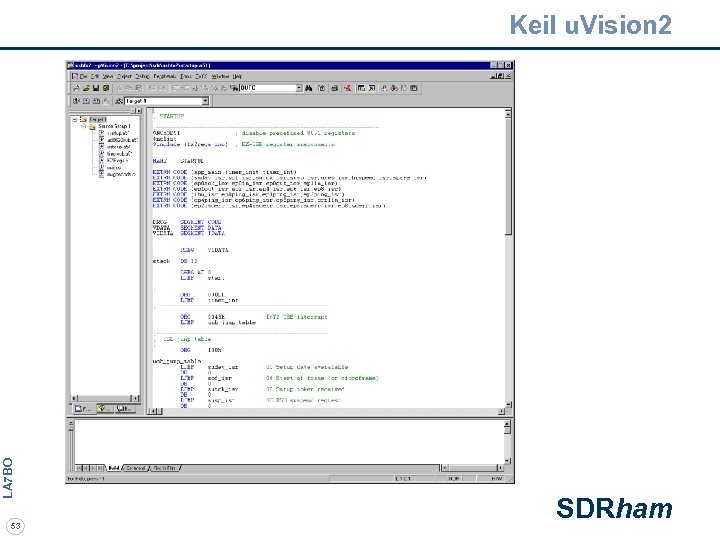Click the NUM indicator in the status bar

click(x=454, y=478)
